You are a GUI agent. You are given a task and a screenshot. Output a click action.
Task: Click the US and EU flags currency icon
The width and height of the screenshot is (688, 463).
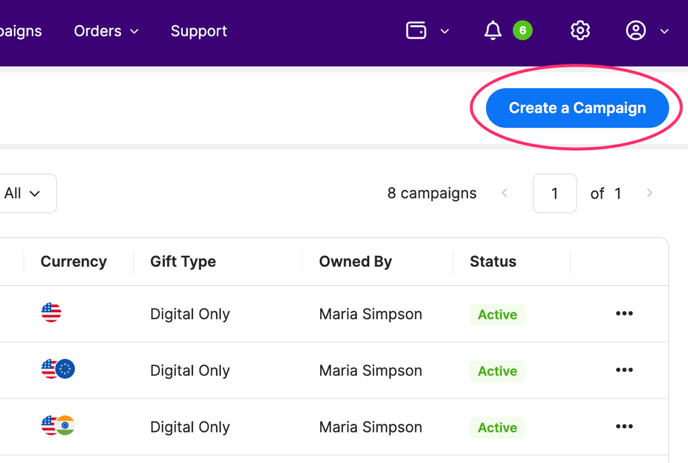coord(58,370)
